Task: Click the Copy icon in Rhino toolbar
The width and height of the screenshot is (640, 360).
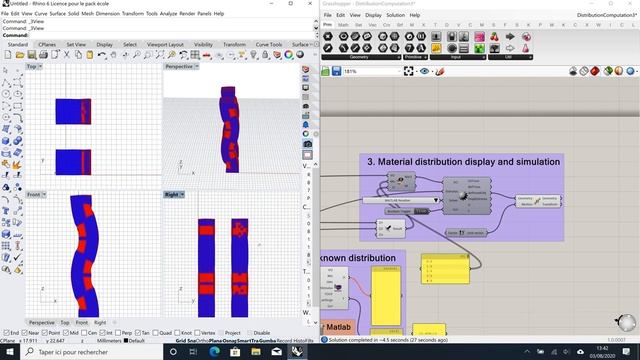Action: pyautogui.click(x=78, y=55)
